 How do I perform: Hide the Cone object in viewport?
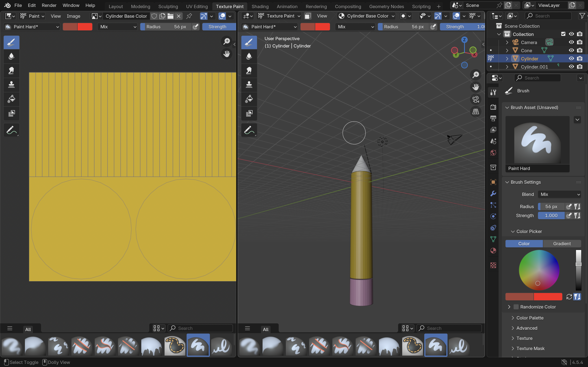click(571, 50)
